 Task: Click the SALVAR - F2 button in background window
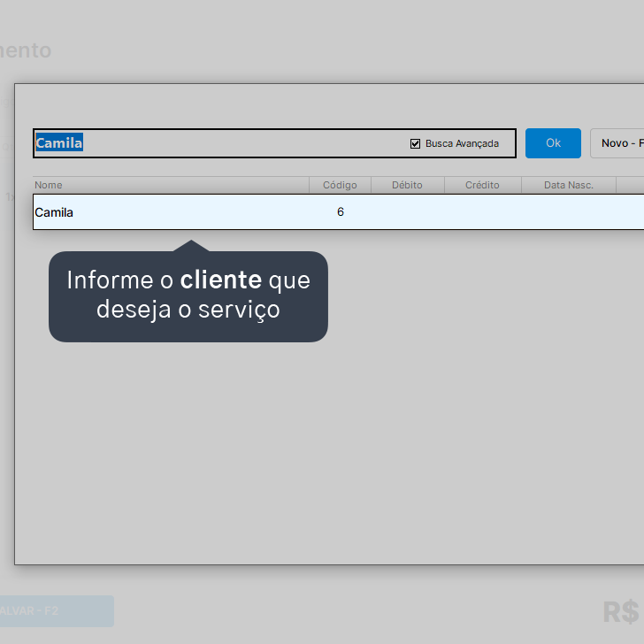[57, 610]
